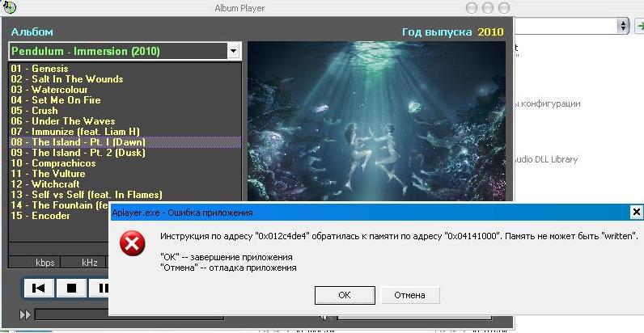
Task: Click Отмена button in error dialog
Action: tap(409, 295)
